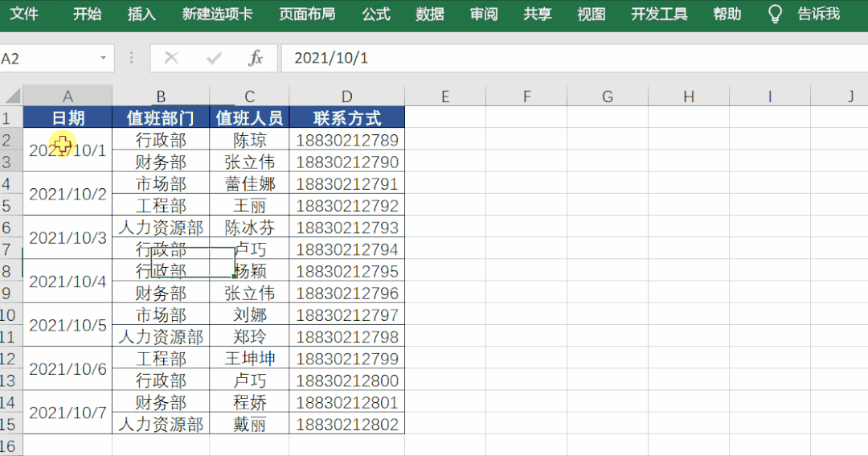The width and height of the screenshot is (868, 456).
Task: Click the 值班部门 header cell
Action: tap(161, 117)
